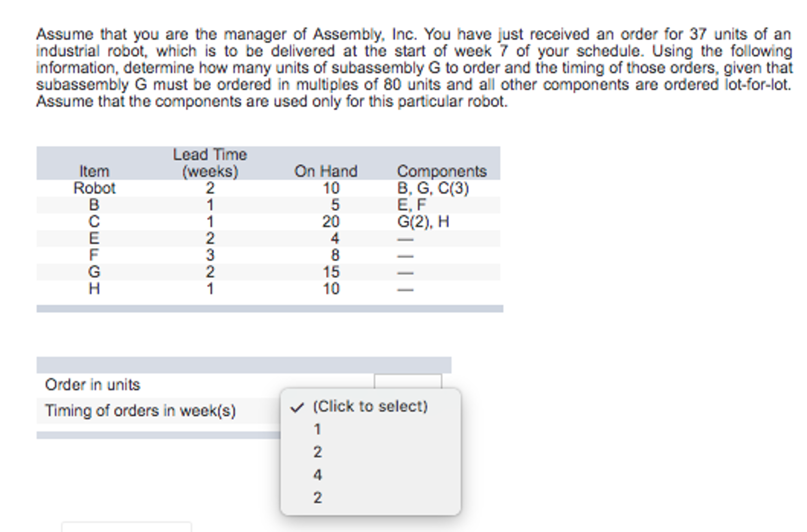Click the "Components" column header
Screen dimensions: 807x532
(x=442, y=171)
